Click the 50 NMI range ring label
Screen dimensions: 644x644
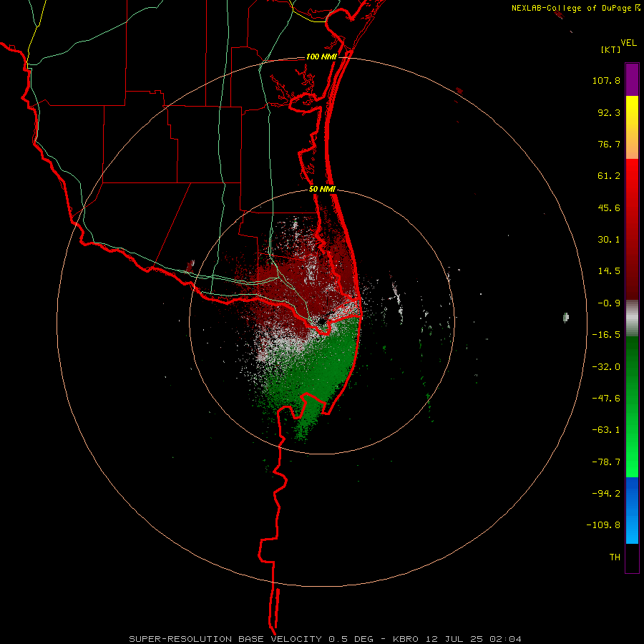[322, 190]
